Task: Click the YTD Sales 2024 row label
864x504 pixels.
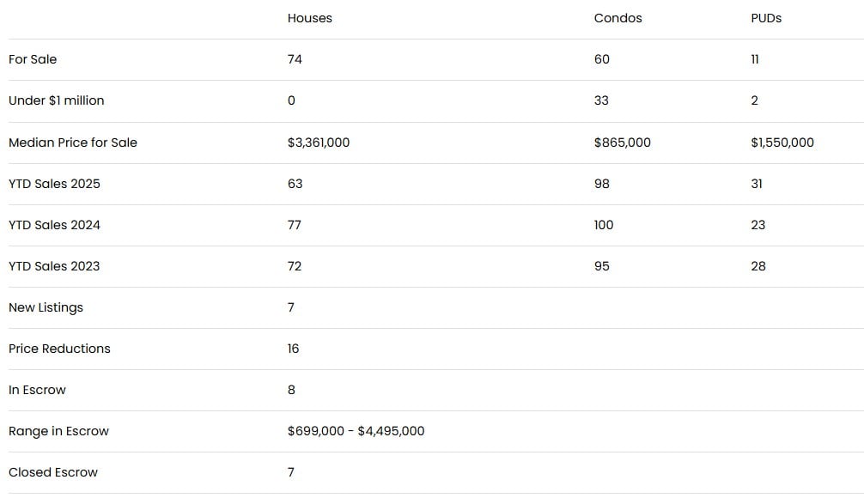Action: click(x=54, y=225)
